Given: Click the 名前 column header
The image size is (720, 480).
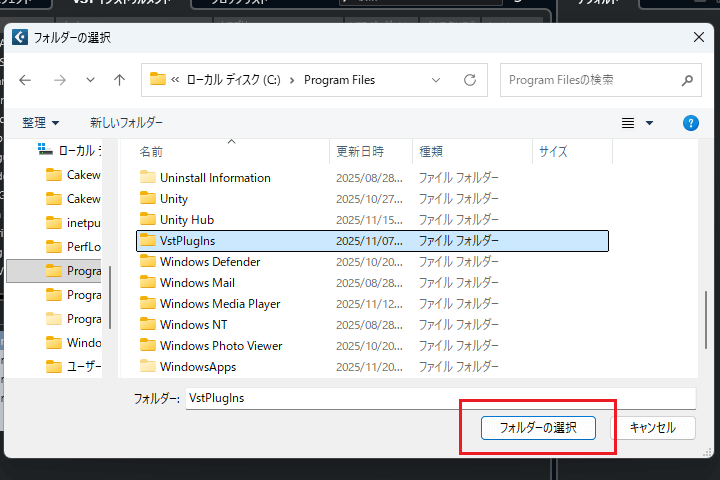Looking at the screenshot, I should pyautogui.click(x=152, y=152).
